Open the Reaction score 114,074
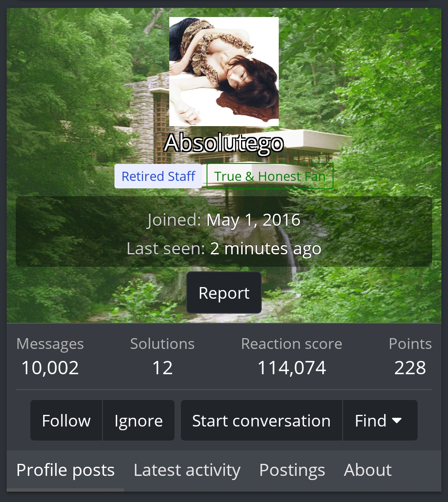The image size is (448, 502). pos(292,368)
